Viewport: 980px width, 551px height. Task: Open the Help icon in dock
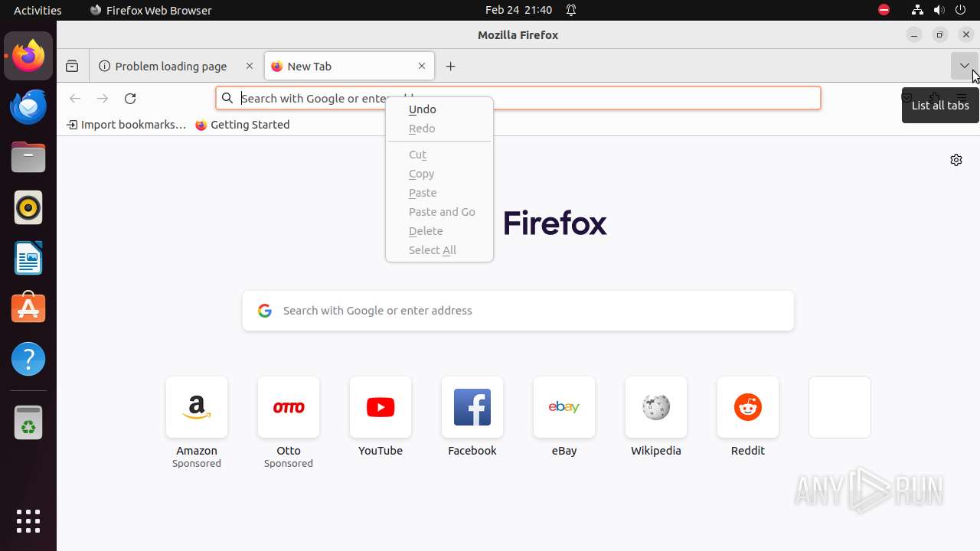28,359
